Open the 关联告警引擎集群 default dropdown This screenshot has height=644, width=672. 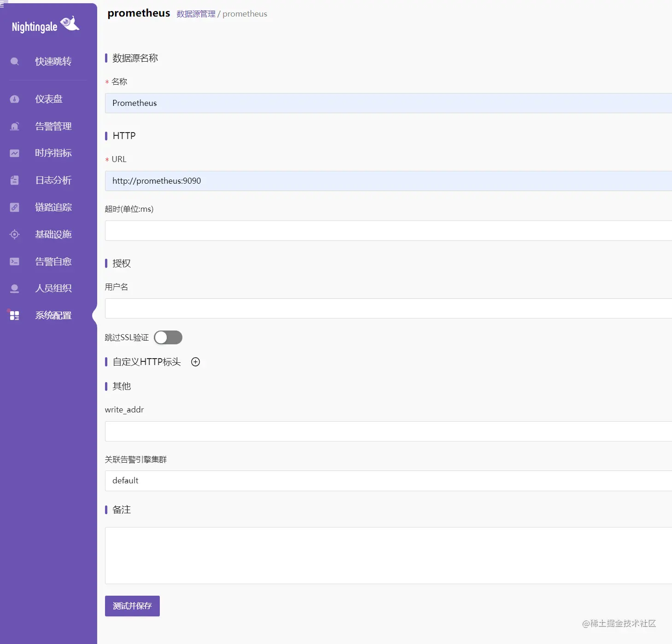388,481
